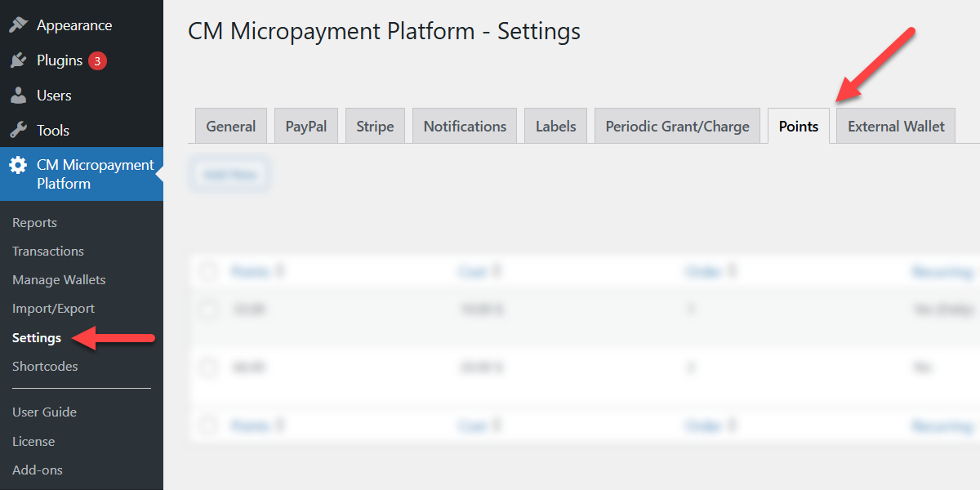Go to Transactions submenu
This screenshot has height=490, width=980.
48,251
